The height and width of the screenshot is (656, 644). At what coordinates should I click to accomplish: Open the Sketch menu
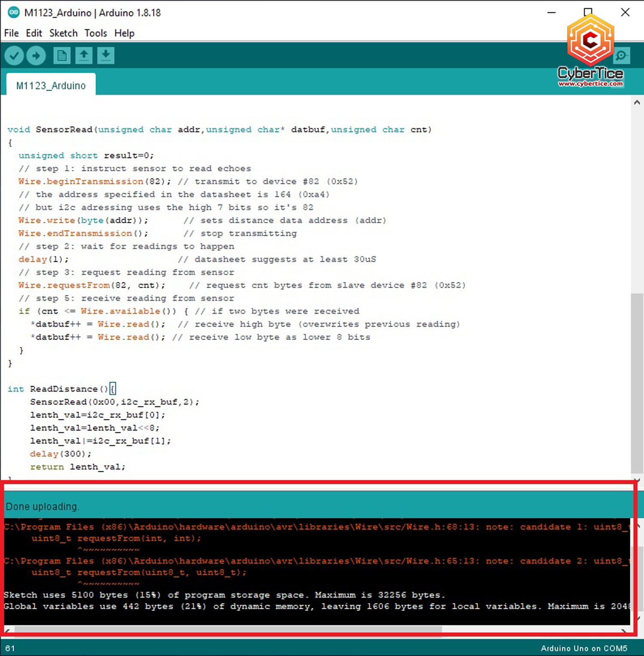(x=63, y=33)
